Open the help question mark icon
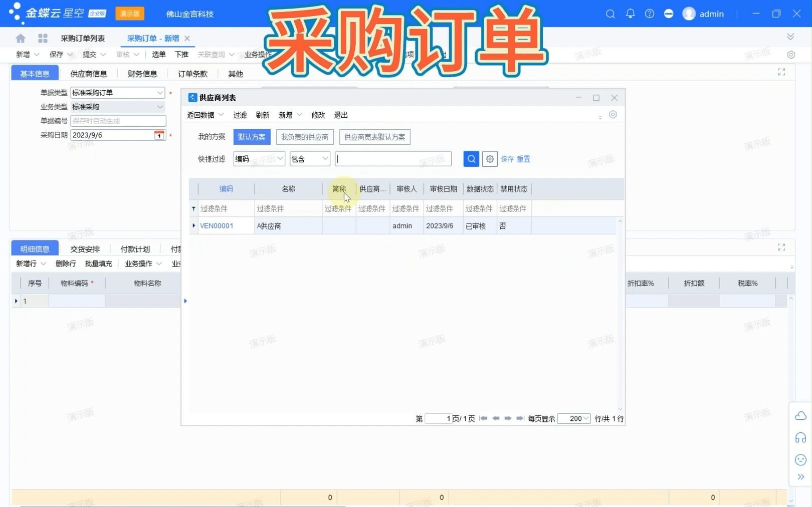 click(649, 14)
